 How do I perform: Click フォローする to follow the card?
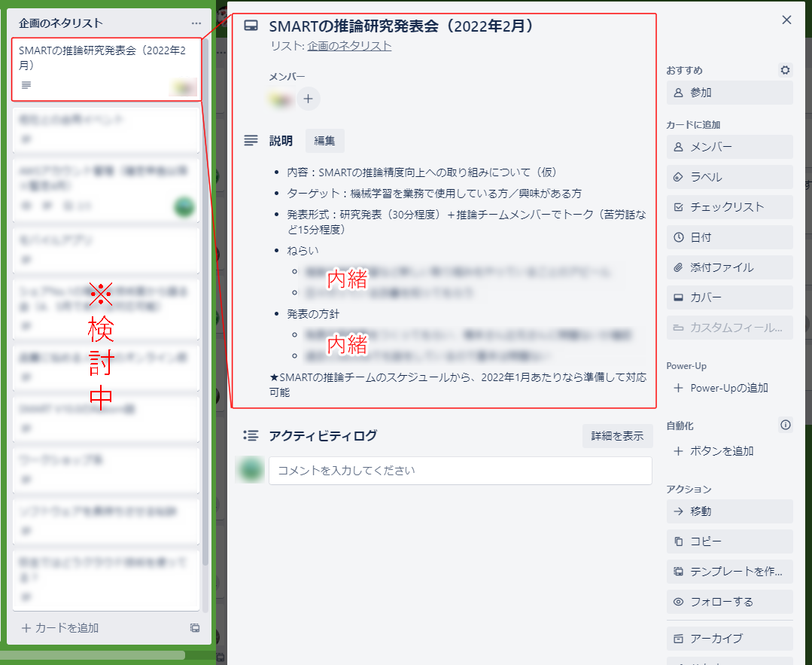point(729,602)
